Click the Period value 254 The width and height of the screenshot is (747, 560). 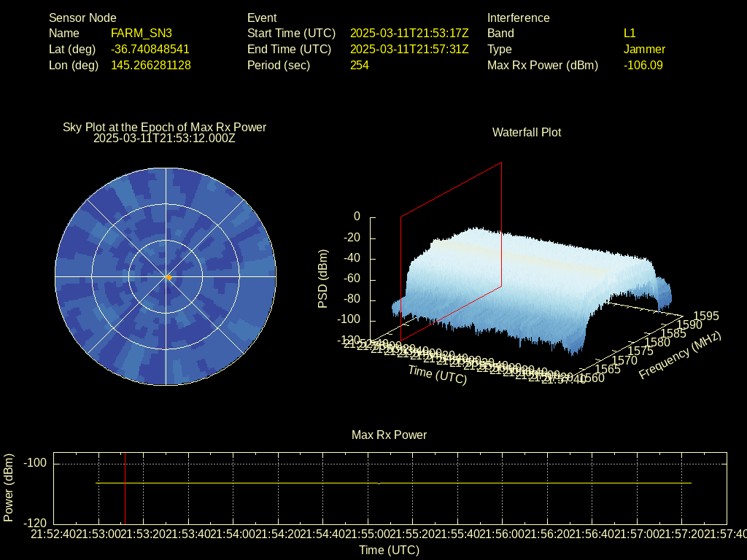[360, 65]
